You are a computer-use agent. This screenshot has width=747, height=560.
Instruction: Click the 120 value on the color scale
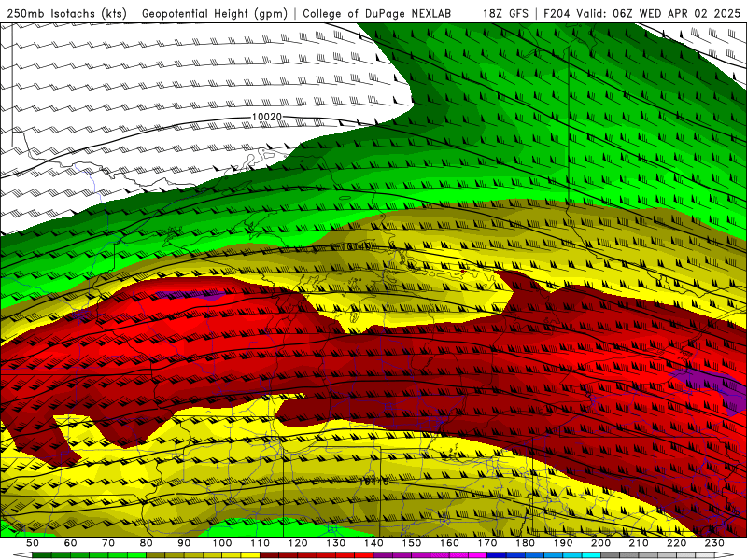[x=298, y=543]
